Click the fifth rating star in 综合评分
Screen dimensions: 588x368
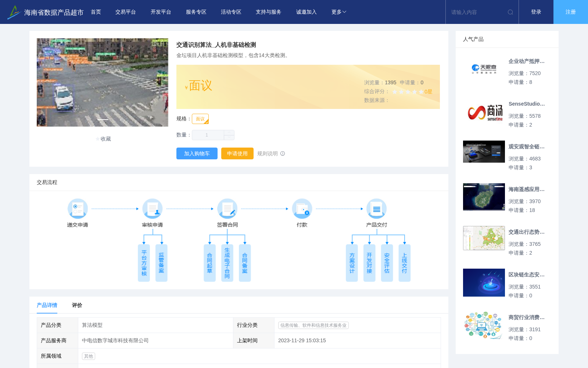coord(421,92)
